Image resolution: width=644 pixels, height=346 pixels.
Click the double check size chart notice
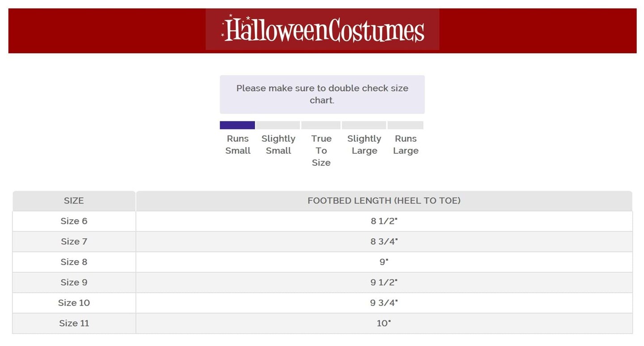322,94
